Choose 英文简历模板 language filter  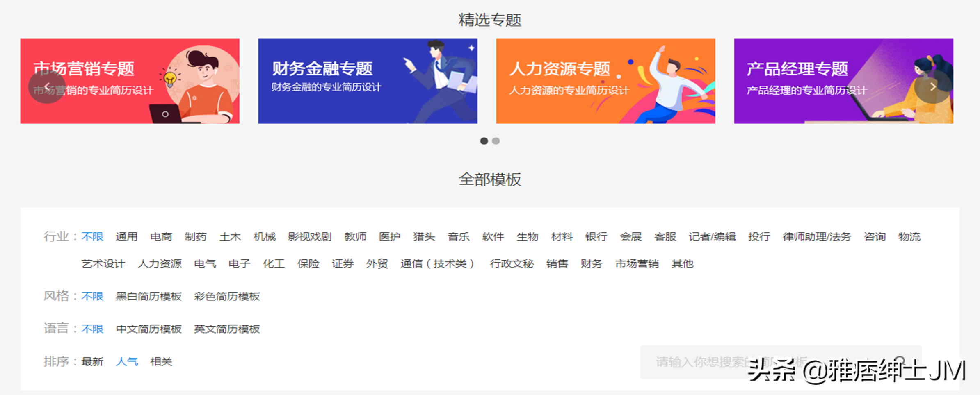click(x=227, y=329)
